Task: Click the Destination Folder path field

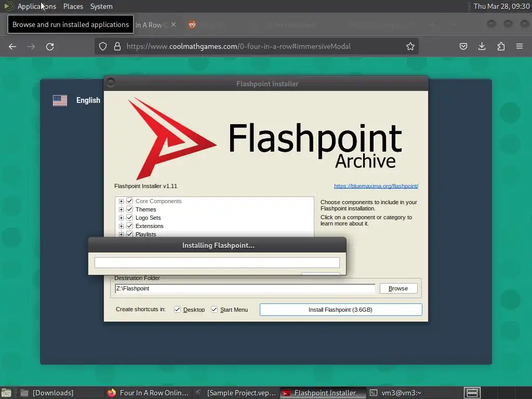Action: [x=245, y=288]
